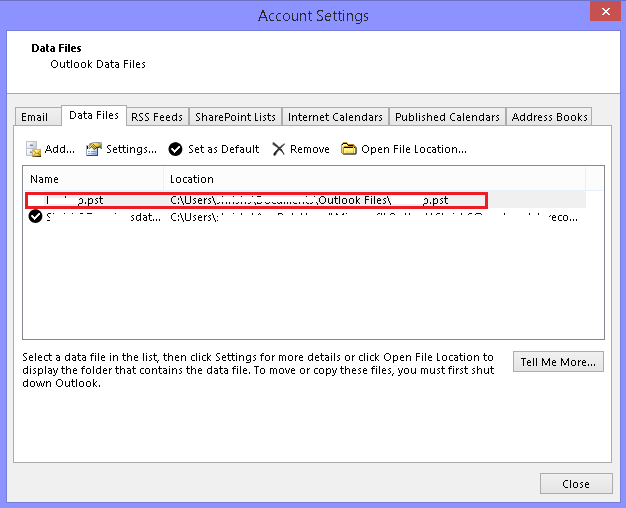626x508 pixels.
Task: Select the Data Files tab
Action: click(94, 115)
